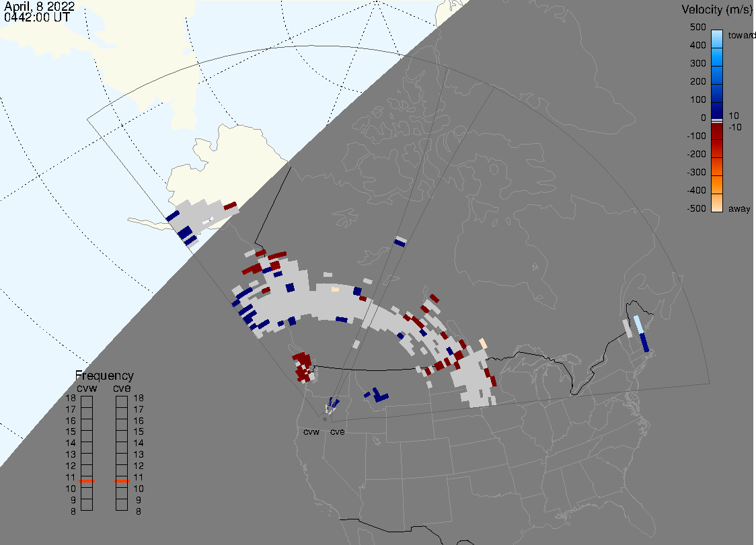
Task: Click the cve header under Frequency
Action: [122, 388]
